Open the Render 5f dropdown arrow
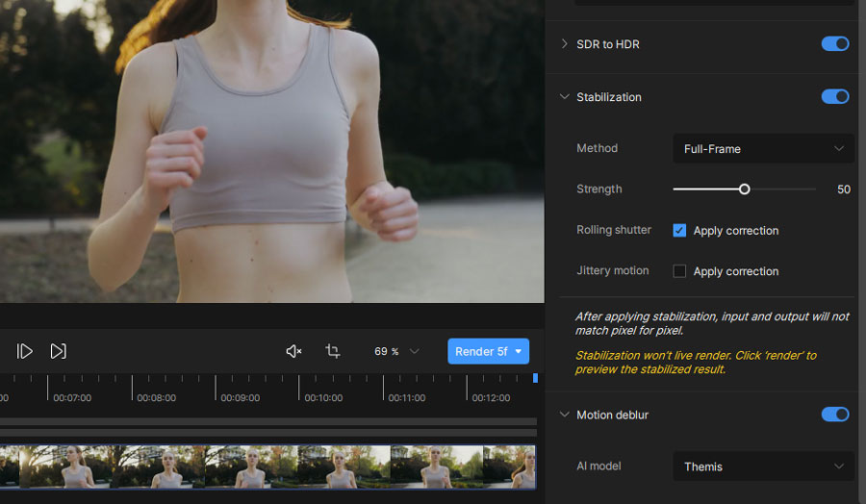 (519, 351)
